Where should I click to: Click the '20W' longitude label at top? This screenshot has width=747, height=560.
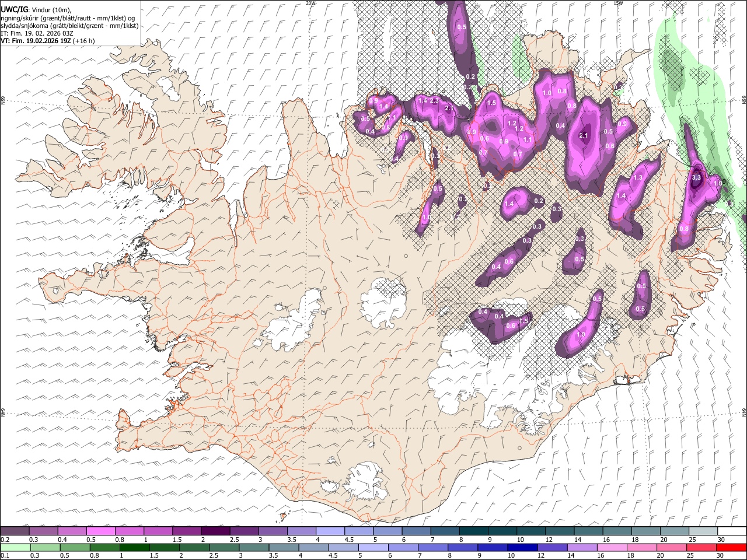310,3
